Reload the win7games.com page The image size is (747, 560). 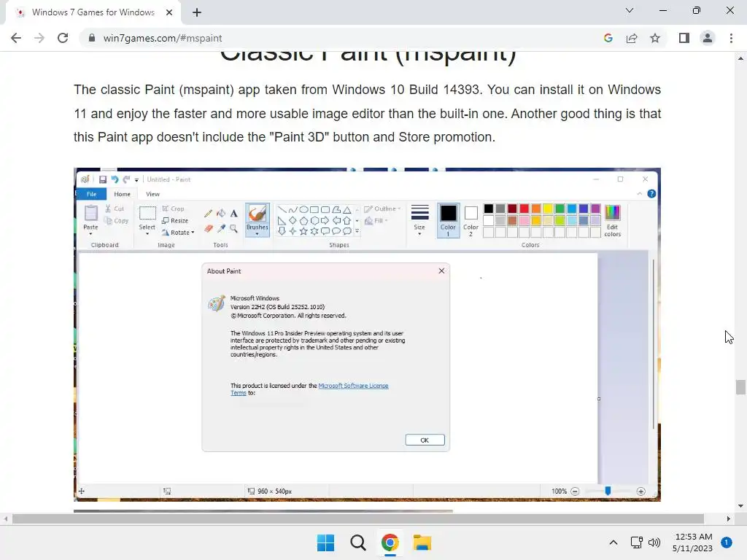tap(63, 38)
